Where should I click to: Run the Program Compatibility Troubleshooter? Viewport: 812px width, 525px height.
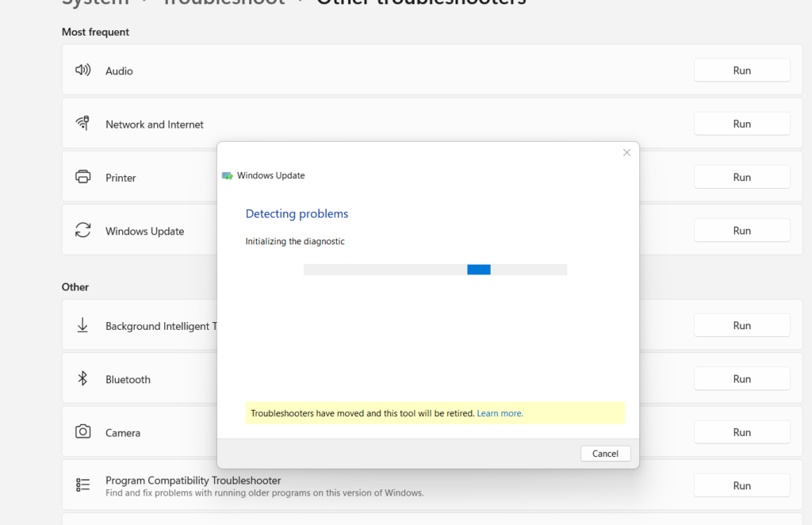click(742, 485)
